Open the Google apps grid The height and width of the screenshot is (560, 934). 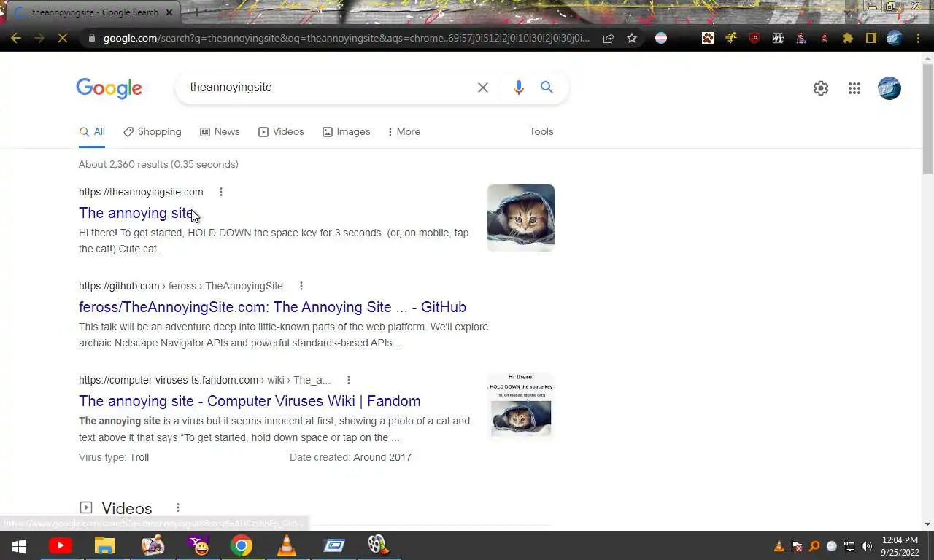point(854,88)
